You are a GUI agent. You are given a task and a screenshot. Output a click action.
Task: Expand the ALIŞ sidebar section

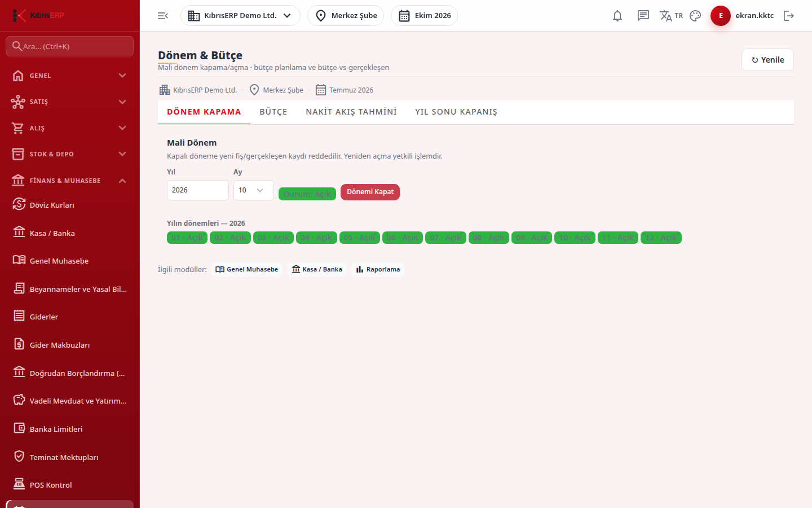point(70,128)
